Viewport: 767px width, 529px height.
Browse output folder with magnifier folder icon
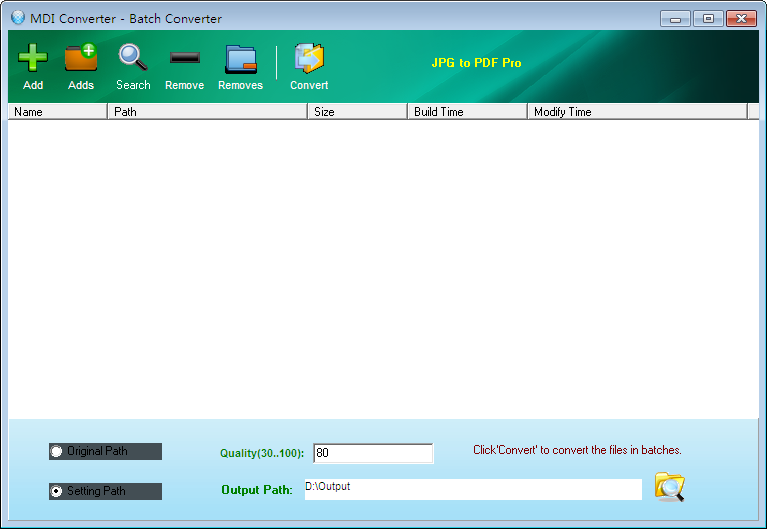click(670, 486)
